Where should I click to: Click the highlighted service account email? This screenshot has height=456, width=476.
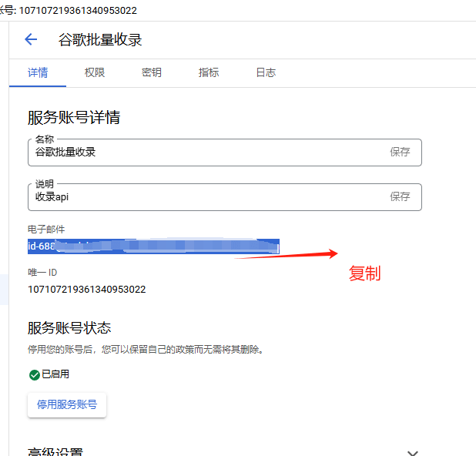153,246
